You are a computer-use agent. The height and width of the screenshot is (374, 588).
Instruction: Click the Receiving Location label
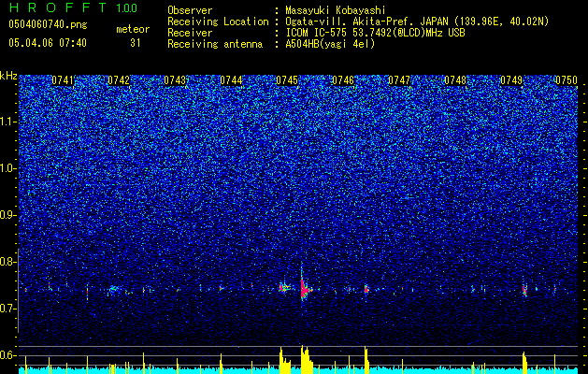(x=218, y=22)
